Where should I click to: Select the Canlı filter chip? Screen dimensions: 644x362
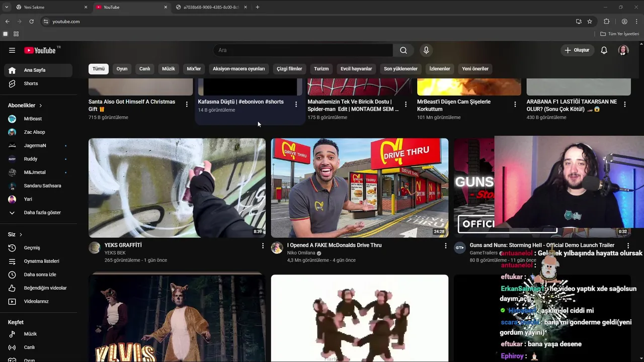pyautogui.click(x=145, y=69)
